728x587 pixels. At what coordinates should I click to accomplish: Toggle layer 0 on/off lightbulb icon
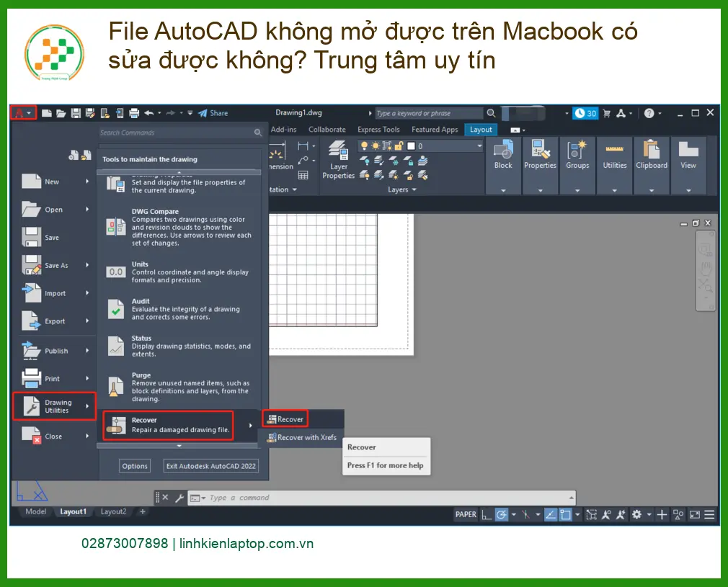pyautogui.click(x=364, y=146)
